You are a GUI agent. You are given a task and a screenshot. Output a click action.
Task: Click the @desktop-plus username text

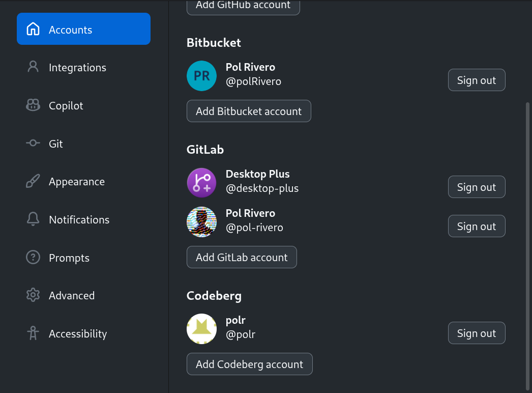262,188
